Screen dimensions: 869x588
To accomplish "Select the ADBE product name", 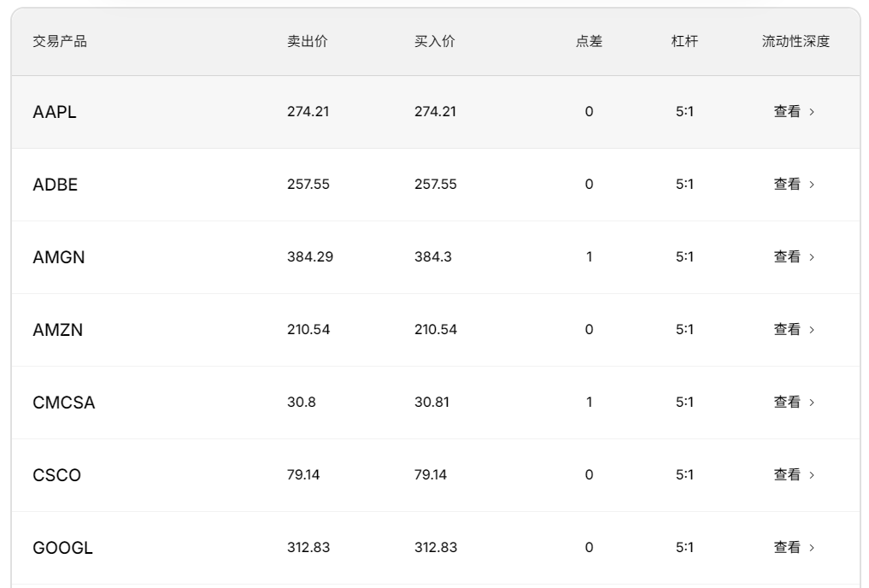I will (56, 185).
